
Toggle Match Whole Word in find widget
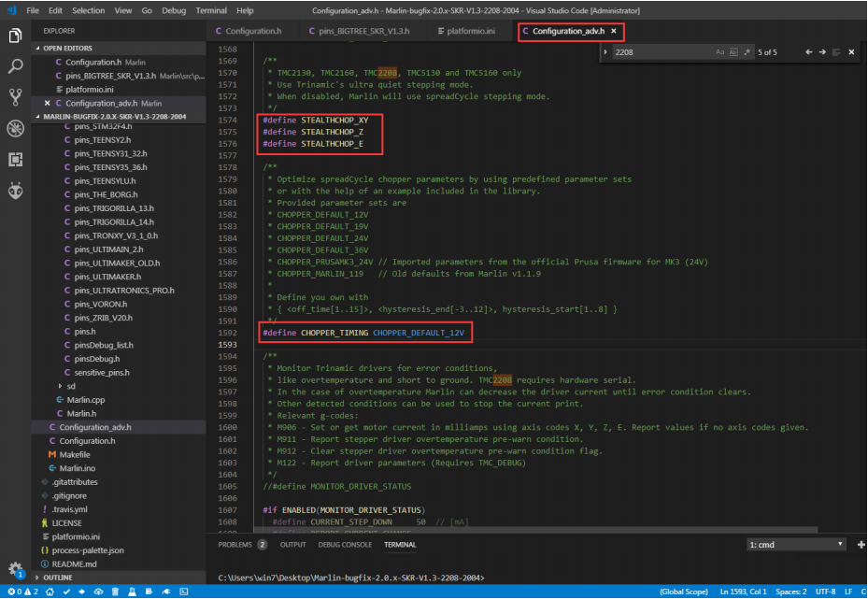(x=733, y=52)
